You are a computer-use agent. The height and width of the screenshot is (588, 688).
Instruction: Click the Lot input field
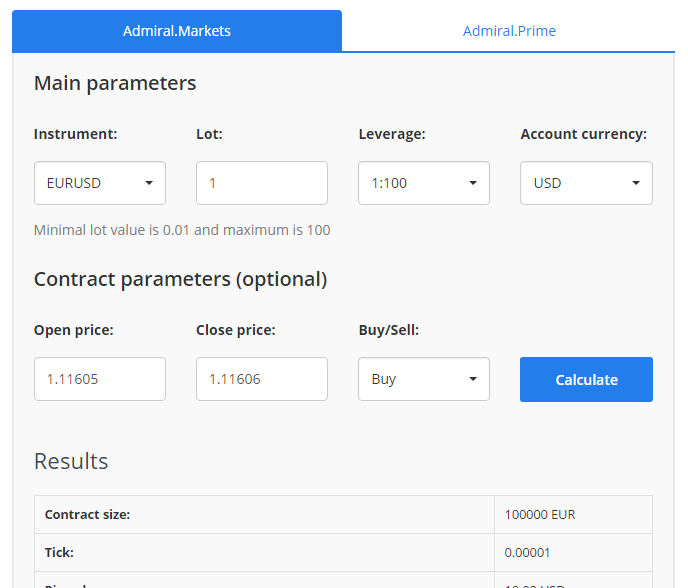(x=262, y=183)
